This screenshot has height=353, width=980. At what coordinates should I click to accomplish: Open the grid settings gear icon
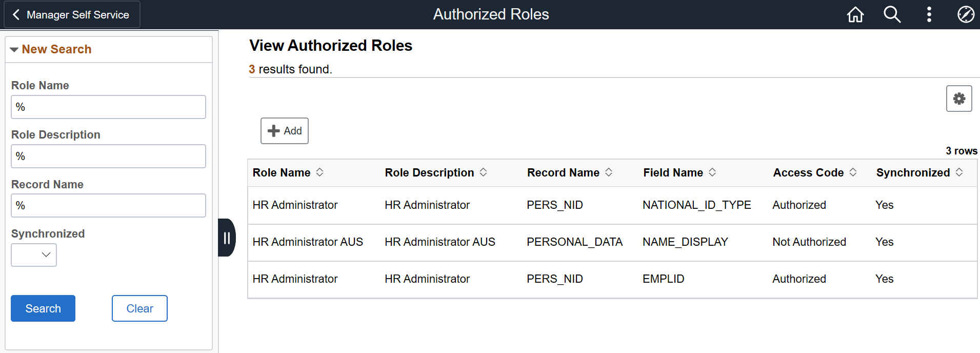tap(959, 99)
